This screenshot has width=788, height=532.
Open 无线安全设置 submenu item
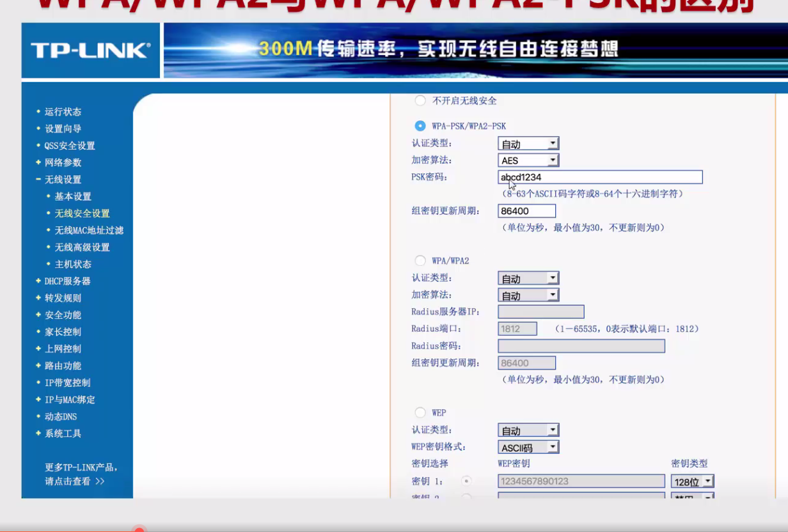click(82, 213)
